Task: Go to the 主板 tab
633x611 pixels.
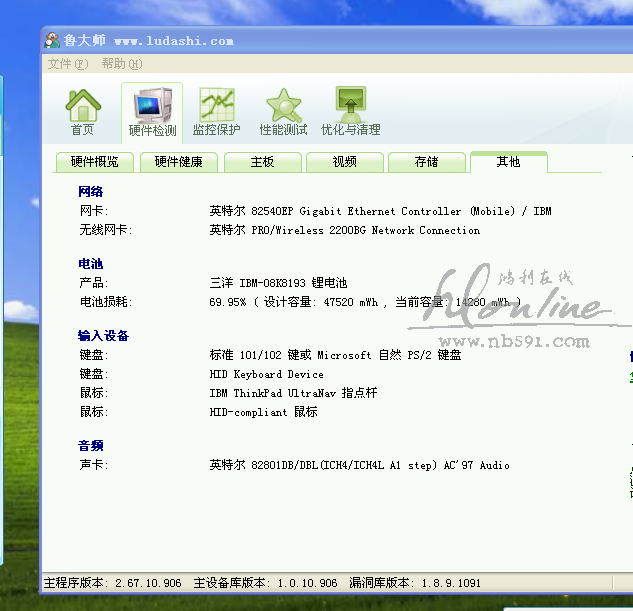Action: (262, 162)
